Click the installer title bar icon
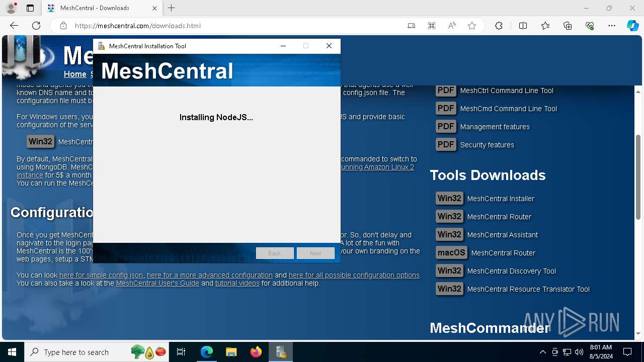644x362 pixels. click(101, 46)
